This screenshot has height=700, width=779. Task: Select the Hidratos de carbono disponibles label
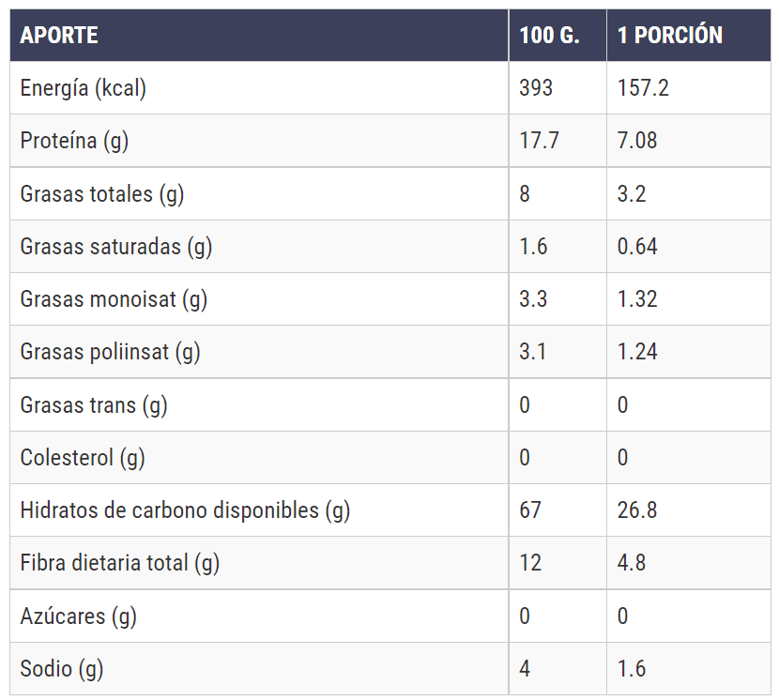tap(185, 510)
